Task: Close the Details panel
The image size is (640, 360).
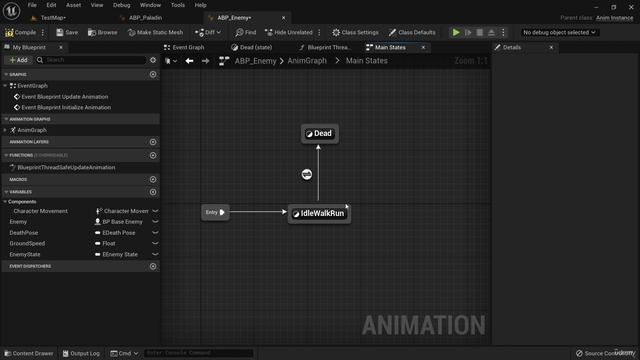Action: click(x=551, y=47)
